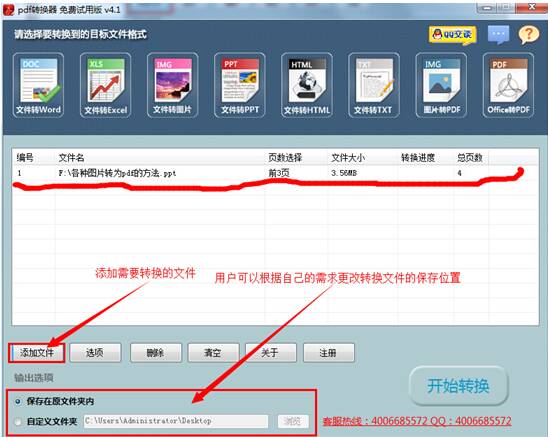Select the first file row in list
The image size is (548, 437).
click(275, 173)
